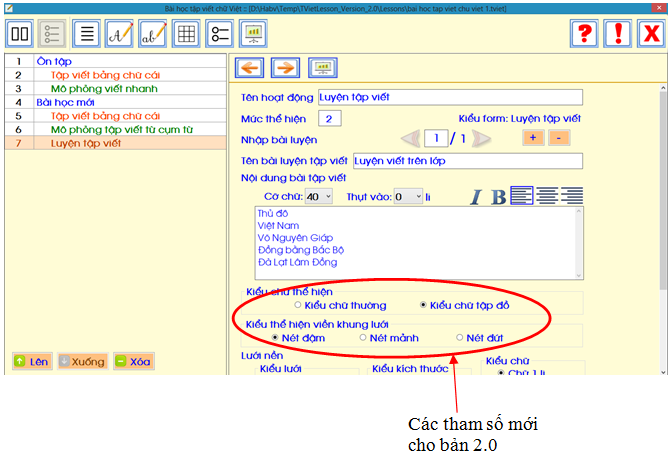The height and width of the screenshot is (458, 671).
Task: Go to previous exercise with grey left arrow
Action: (x=411, y=138)
